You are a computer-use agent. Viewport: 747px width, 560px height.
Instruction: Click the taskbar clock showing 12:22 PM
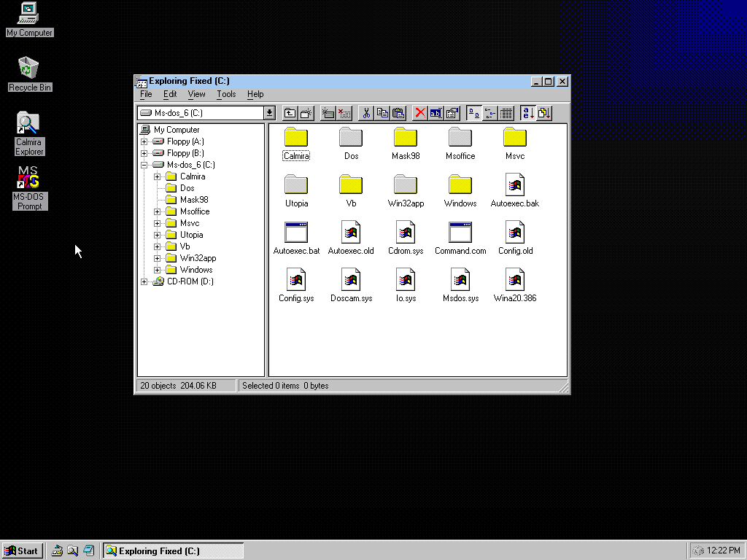(x=723, y=551)
